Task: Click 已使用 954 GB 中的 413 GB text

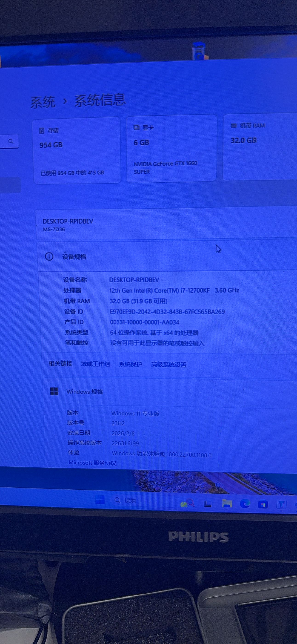Action: pos(72,173)
